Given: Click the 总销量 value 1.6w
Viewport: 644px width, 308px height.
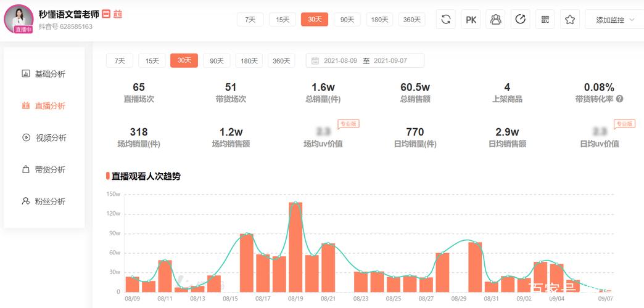Looking at the screenshot, I should (x=323, y=87).
